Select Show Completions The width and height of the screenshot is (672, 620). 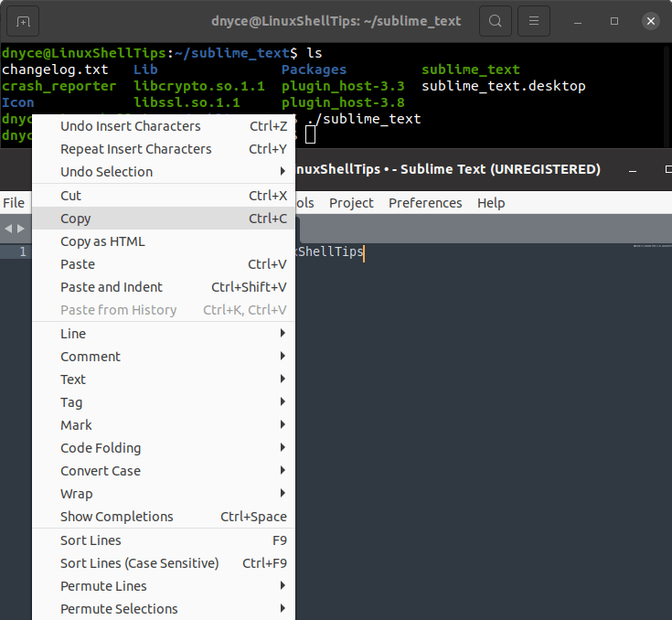pos(164,517)
